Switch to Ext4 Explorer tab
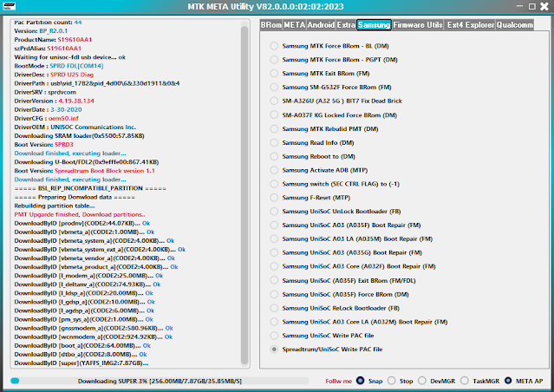554x392 pixels. pos(470,25)
